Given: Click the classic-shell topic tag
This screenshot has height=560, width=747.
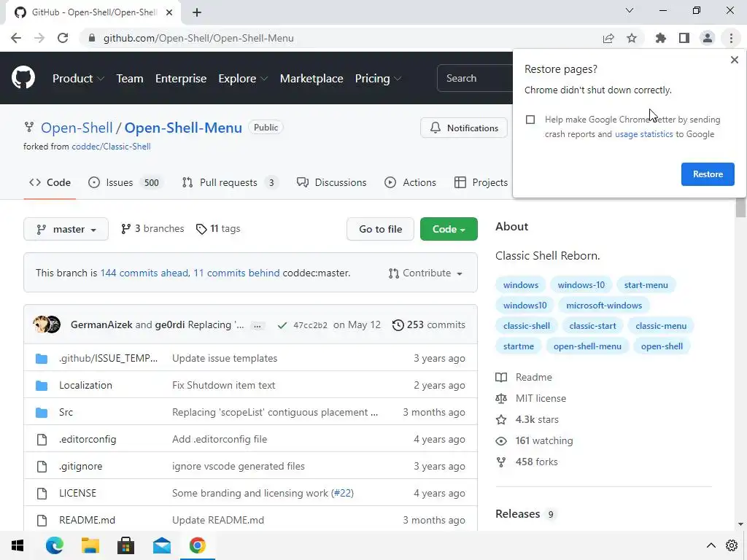Looking at the screenshot, I should click(527, 326).
